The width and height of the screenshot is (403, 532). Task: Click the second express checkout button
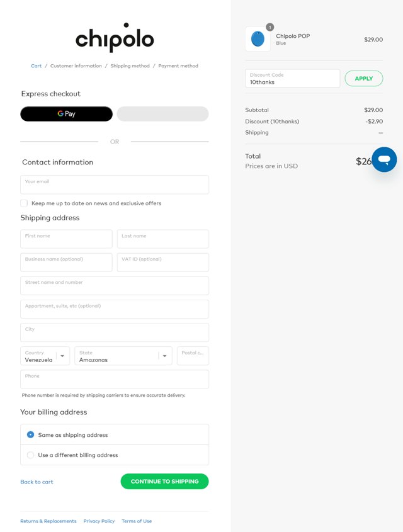click(x=162, y=114)
